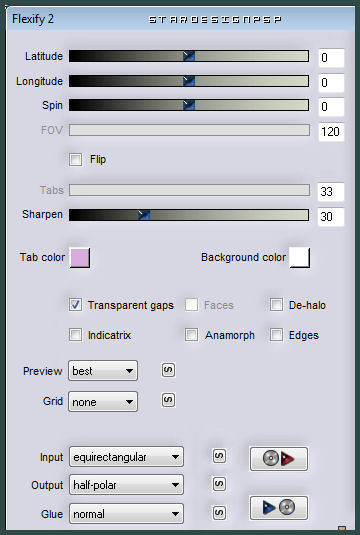
Task: Click the S icon next to Output dropdown
Action: (219, 484)
